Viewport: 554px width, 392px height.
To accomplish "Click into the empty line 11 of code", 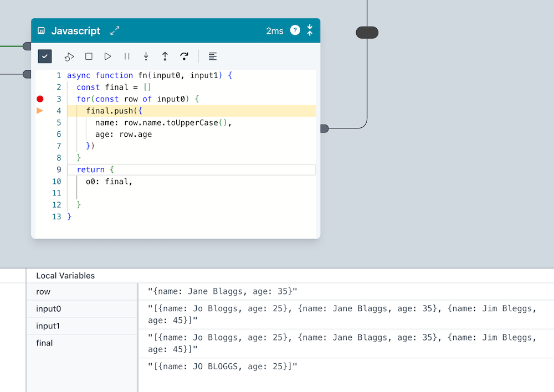I will (x=166, y=193).
